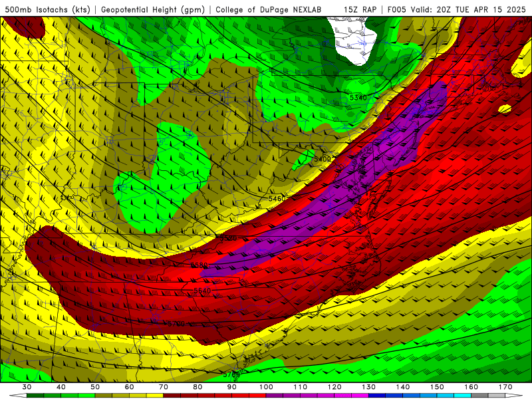Image resolution: width=532 pixels, height=399 pixels.
Task: Select the cyan 155–160 kt colorbar swatch
Action: click(x=463, y=395)
